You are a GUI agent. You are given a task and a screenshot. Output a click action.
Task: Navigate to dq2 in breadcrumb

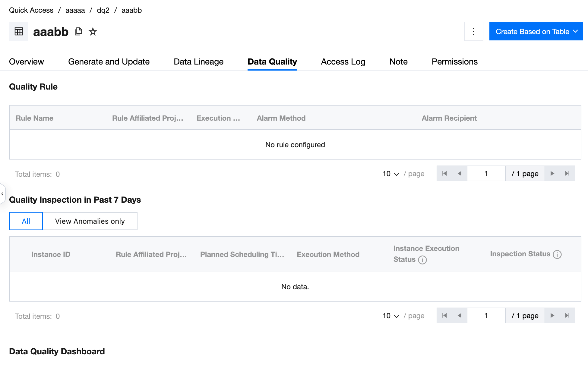pos(103,10)
